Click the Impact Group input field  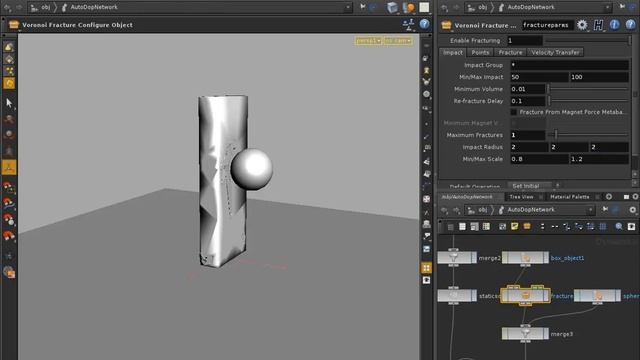[569, 65]
